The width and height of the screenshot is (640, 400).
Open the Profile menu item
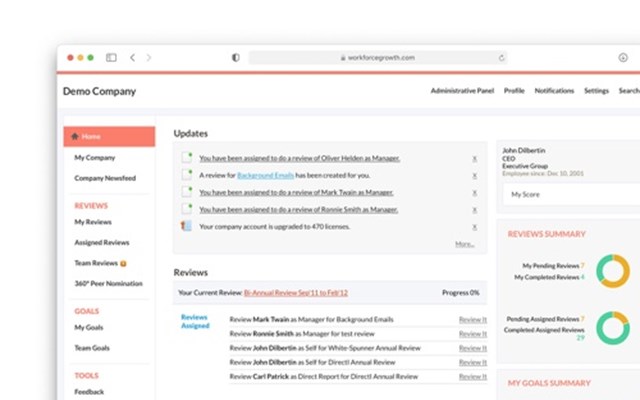(514, 91)
